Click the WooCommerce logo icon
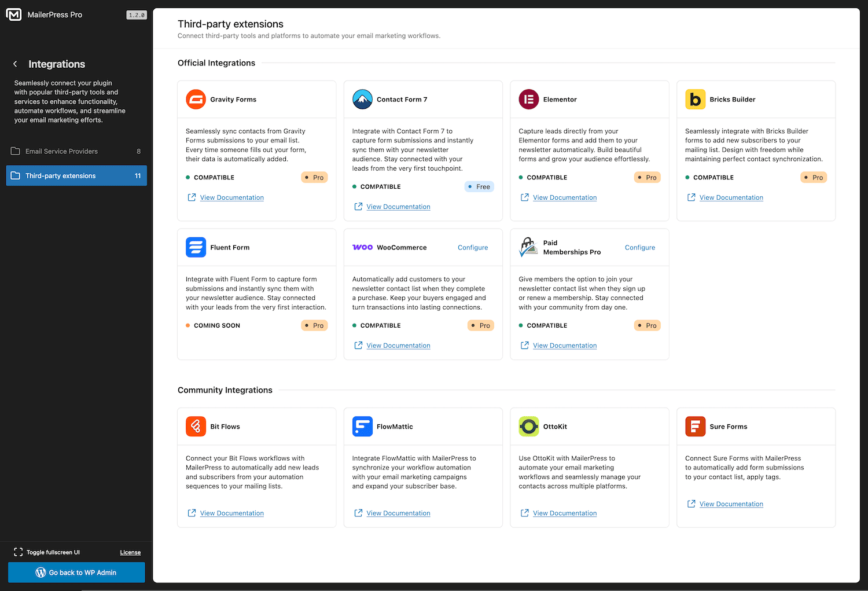The image size is (868, 591). [x=362, y=247]
